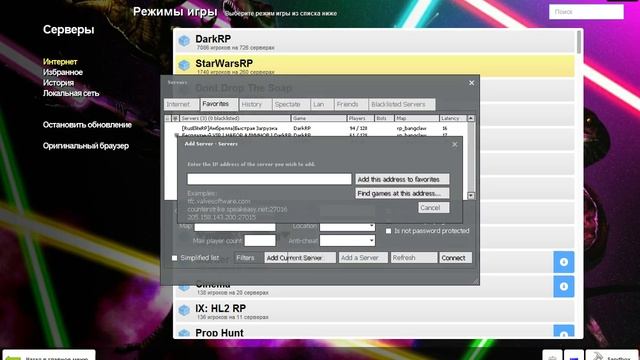Switch to the Spectate tab
The width and height of the screenshot is (640, 360).
click(291, 104)
